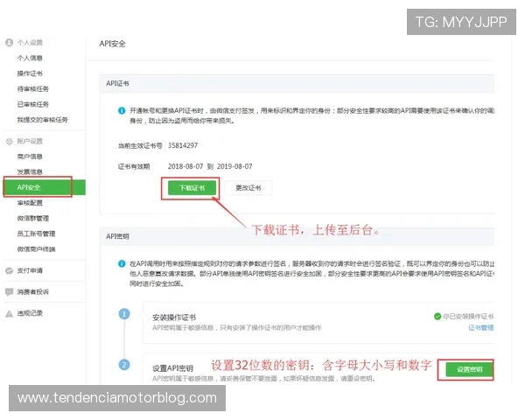Open 待审核任务 in the sidebar
The image size is (525, 420).
[x=33, y=88]
